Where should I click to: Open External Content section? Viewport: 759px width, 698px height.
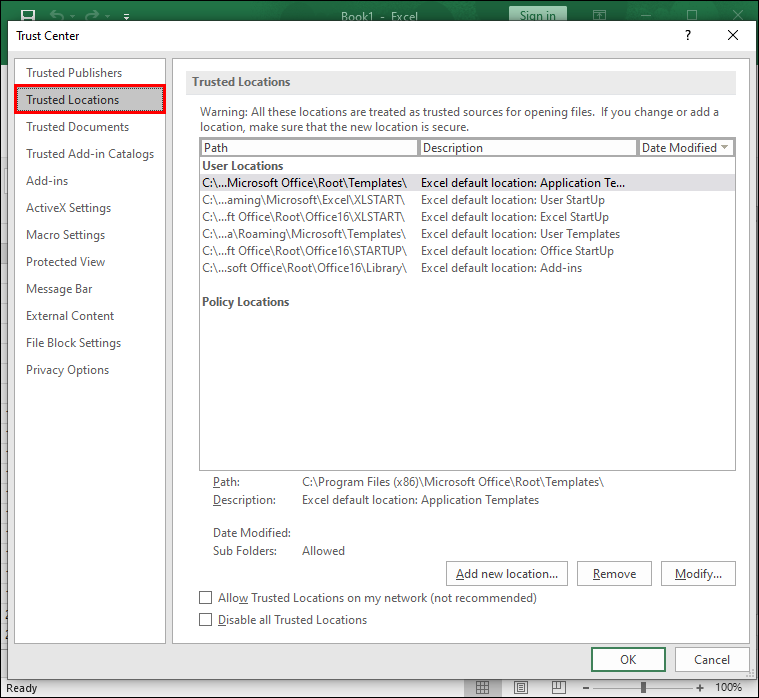[90, 316]
